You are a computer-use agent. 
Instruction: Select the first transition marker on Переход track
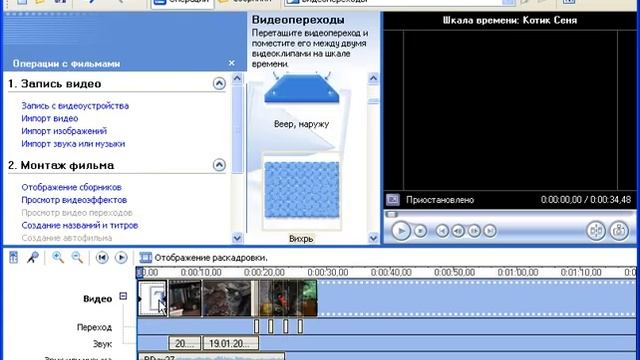tap(256, 327)
